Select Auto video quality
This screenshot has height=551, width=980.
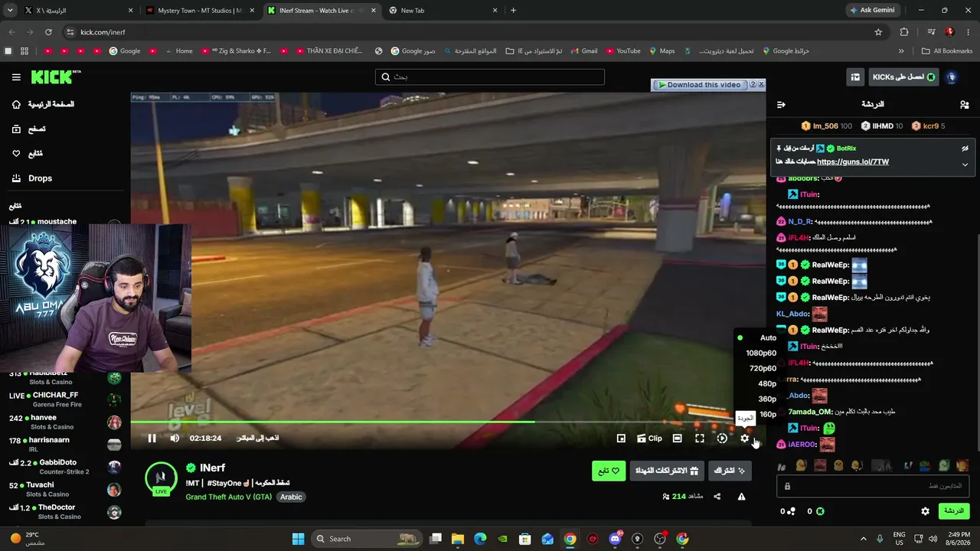coord(756,337)
